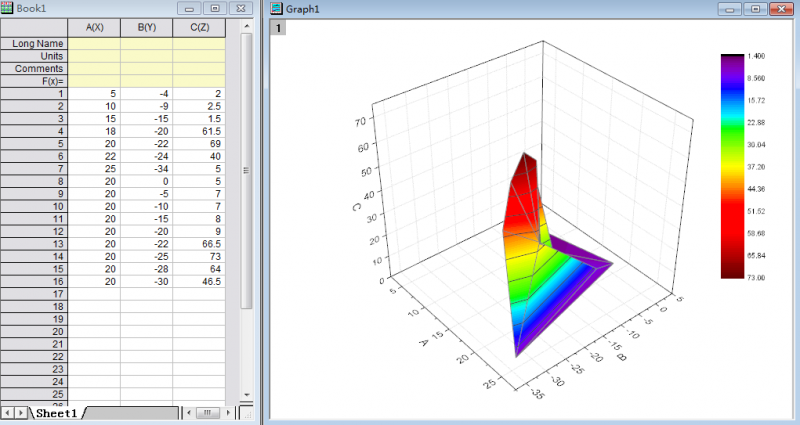800x425 pixels.
Task: Click horizontal scroll left arrow in Book1
Action: [189, 412]
